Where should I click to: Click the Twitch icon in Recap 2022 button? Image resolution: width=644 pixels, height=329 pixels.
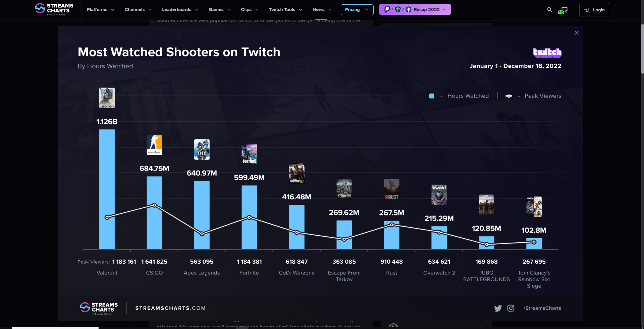(x=387, y=9)
